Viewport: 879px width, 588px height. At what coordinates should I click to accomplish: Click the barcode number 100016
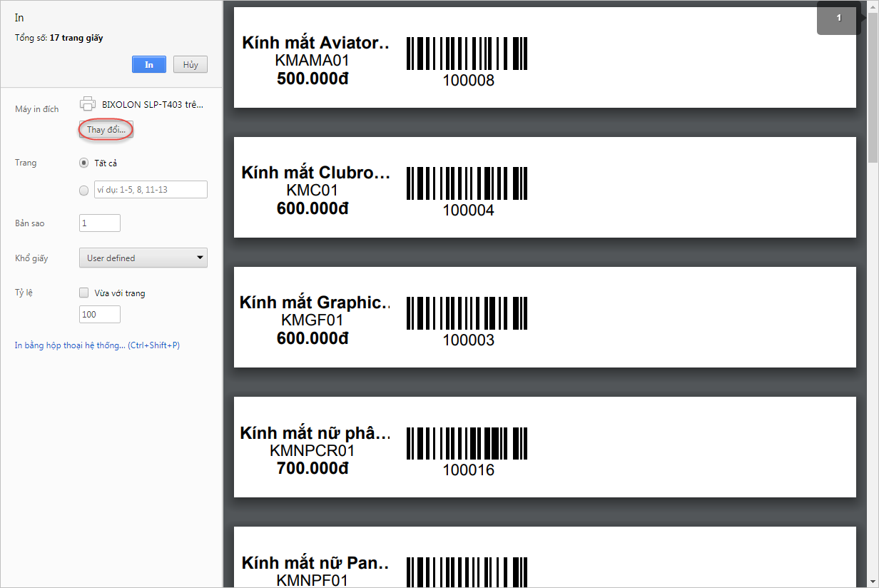click(x=469, y=470)
